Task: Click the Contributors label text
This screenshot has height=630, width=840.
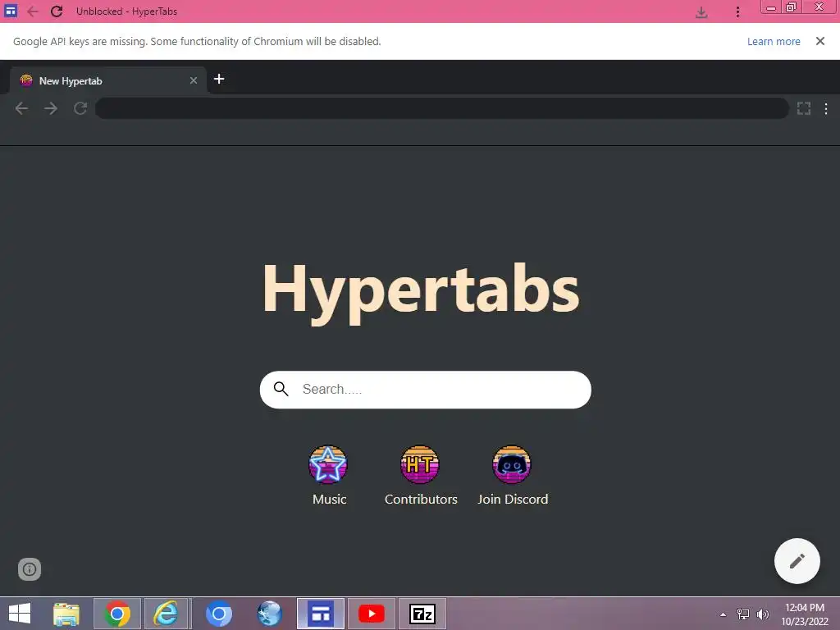Action: click(x=421, y=500)
